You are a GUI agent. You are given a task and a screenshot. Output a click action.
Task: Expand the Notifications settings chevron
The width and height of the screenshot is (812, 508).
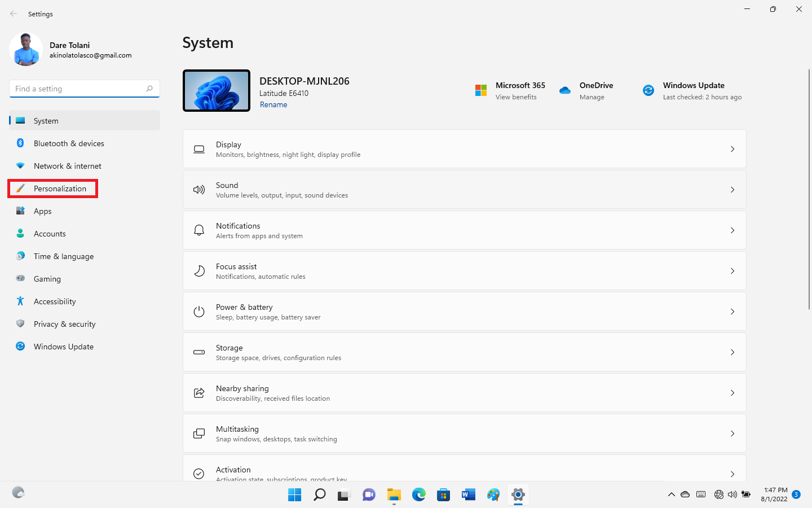(732, 230)
